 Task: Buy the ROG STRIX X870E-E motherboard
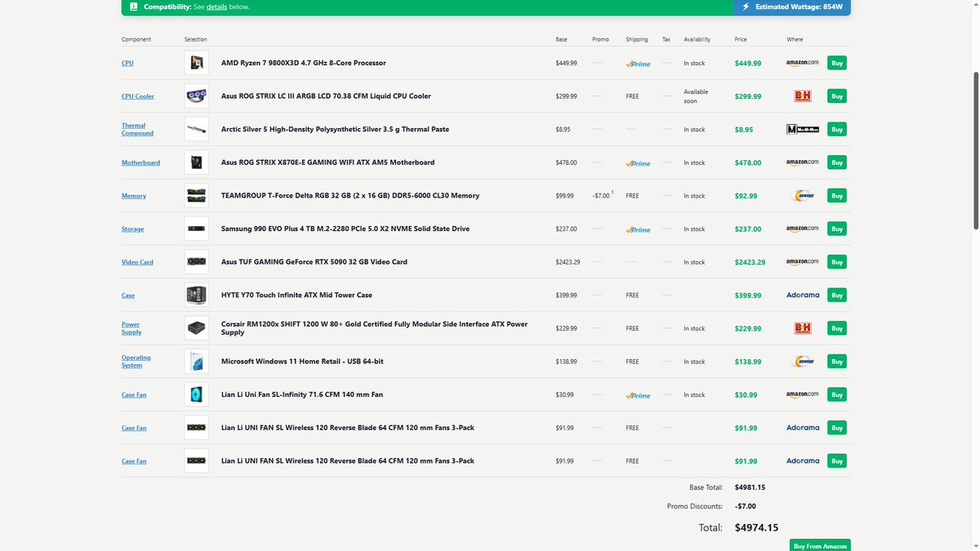coord(836,162)
